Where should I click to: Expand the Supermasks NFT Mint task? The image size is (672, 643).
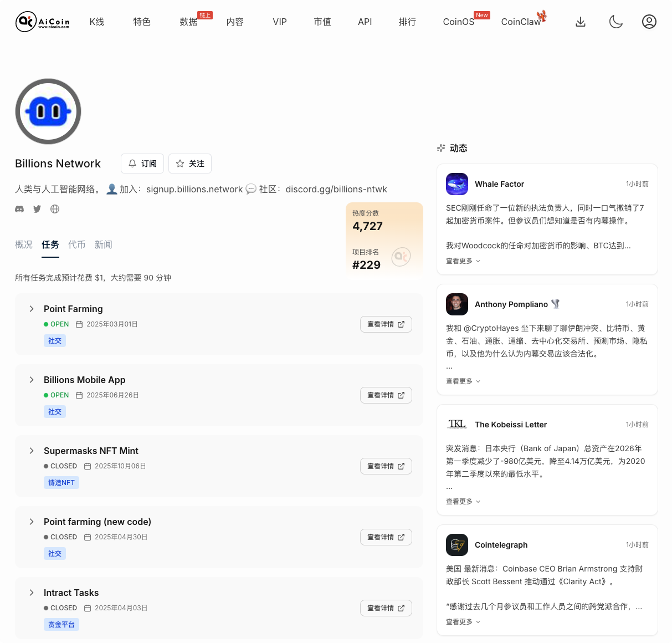(x=32, y=451)
